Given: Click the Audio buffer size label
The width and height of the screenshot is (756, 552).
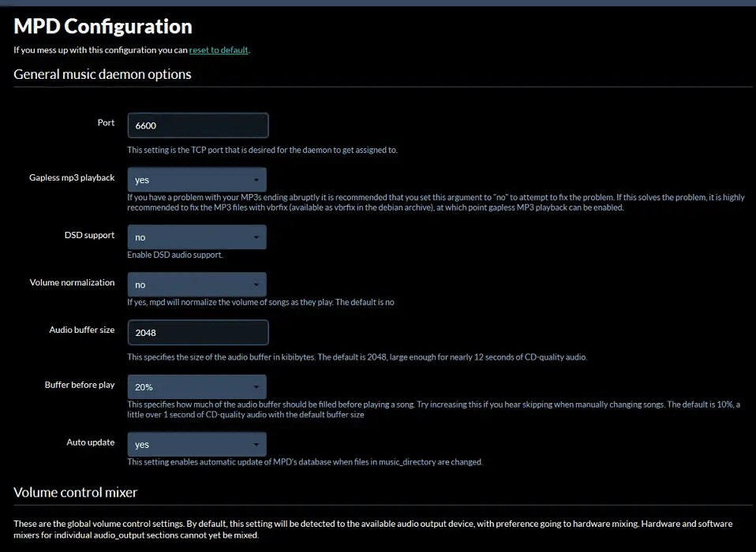Looking at the screenshot, I should click(82, 330).
